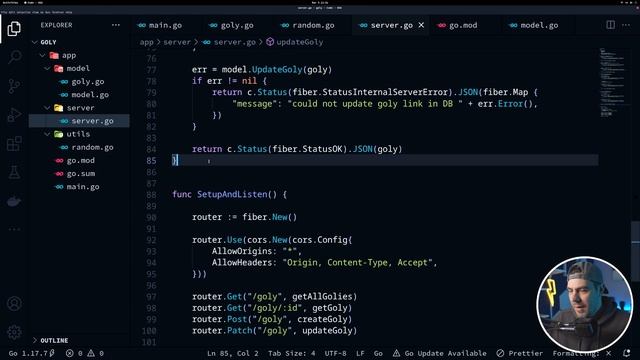The height and width of the screenshot is (360, 640).
Task: Close the server.go tab
Action: pos(421,25)
